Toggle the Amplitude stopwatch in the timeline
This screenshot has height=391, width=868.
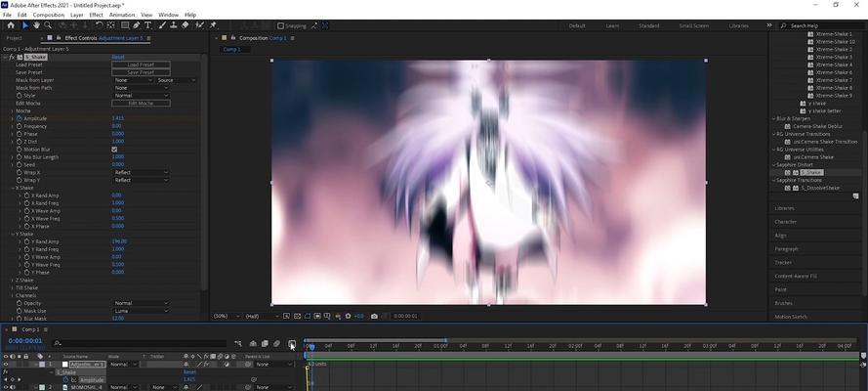[x=65, y=380]
